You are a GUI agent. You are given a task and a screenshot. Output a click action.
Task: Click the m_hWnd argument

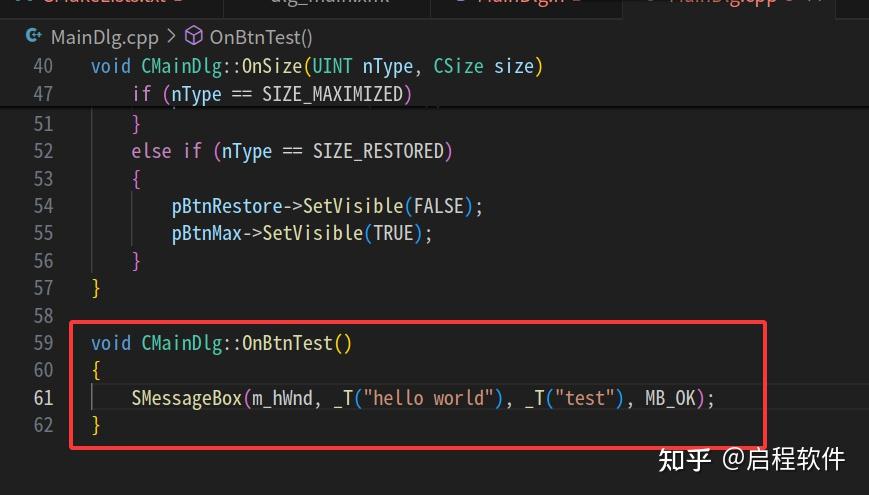[x=282, y=398]
